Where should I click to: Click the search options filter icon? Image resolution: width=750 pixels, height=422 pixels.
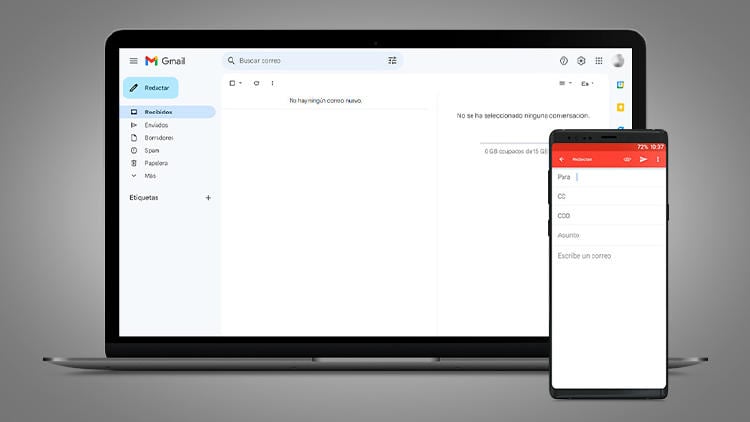[x=392, y=61]
